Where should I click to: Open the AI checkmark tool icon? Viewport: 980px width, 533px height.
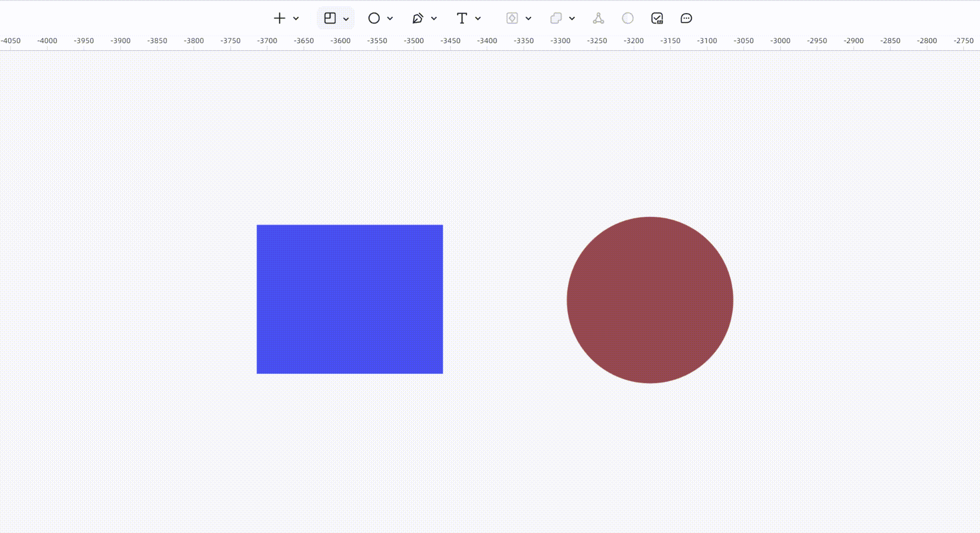[657, 19]
